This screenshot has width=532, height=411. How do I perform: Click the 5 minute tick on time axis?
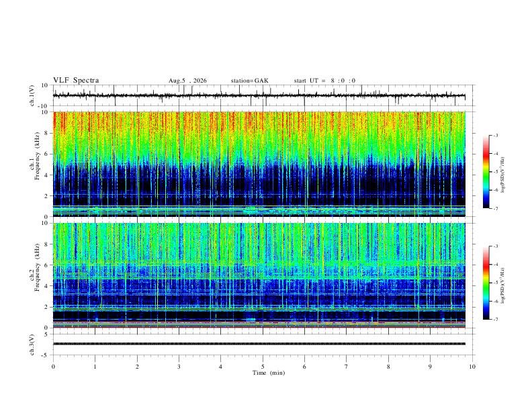[263, 367]
